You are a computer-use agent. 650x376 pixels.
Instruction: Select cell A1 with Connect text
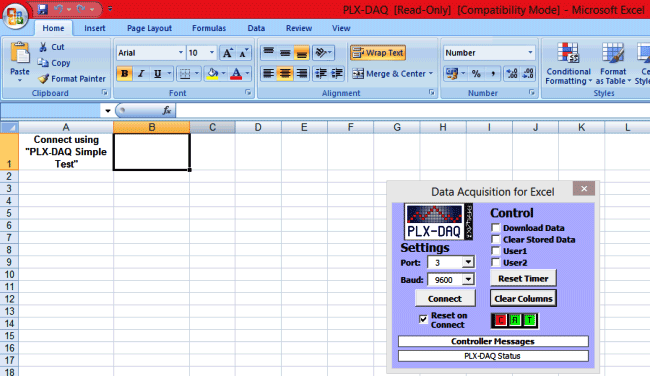click(66, 152)
